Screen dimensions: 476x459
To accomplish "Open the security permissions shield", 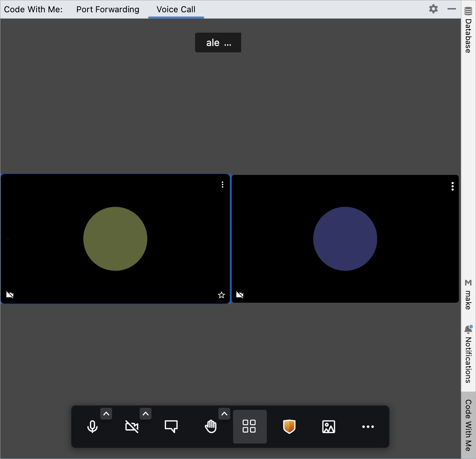I will tap(289, 427).
